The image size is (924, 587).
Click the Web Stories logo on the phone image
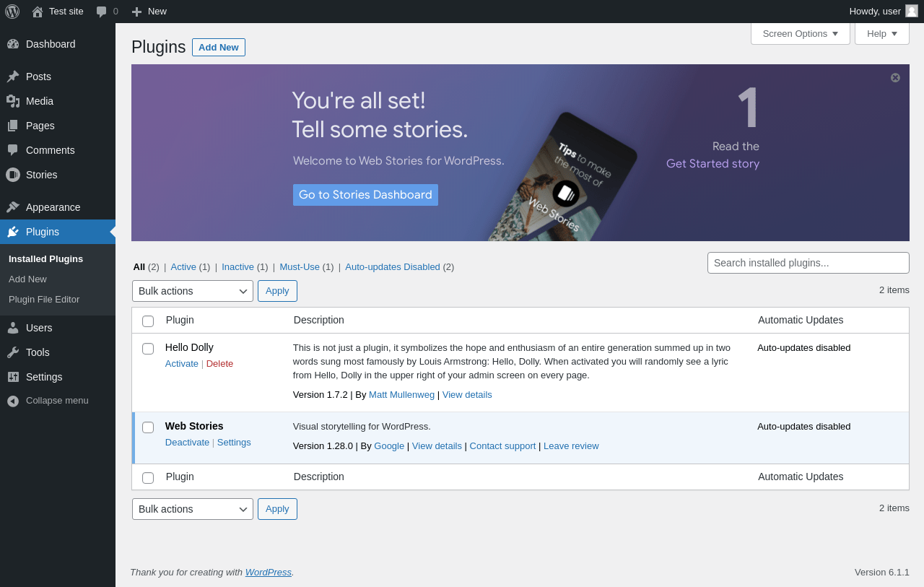(x=567, y=193)
